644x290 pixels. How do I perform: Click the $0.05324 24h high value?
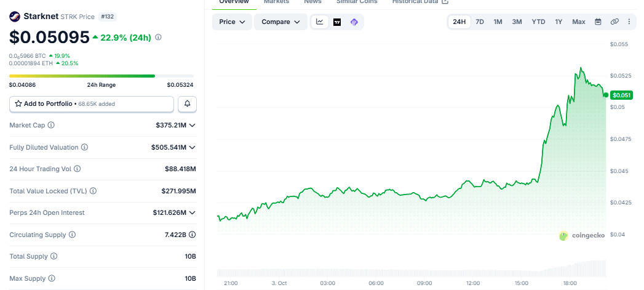click(180, 85)
